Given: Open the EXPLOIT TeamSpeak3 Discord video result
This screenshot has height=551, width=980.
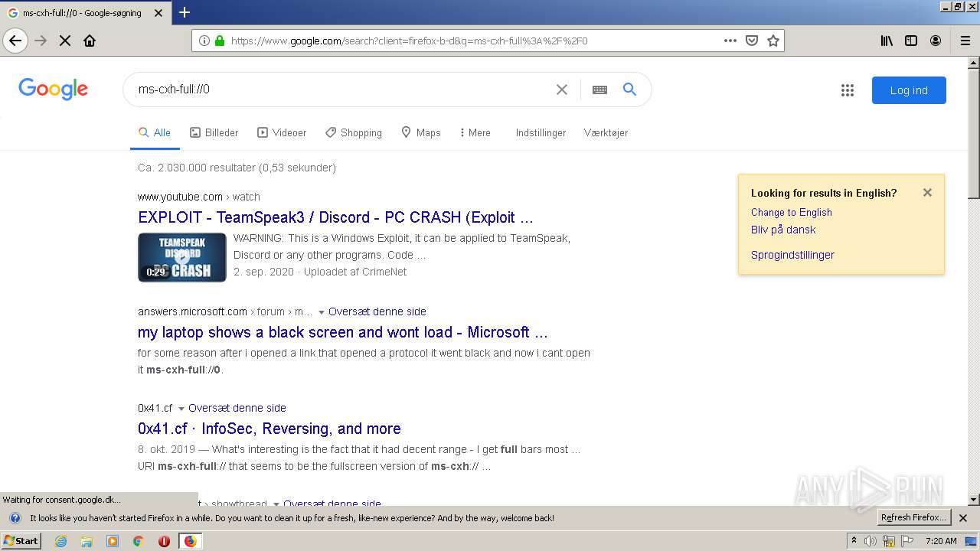Looking at the screenshot, I should (x=335, y=217).
